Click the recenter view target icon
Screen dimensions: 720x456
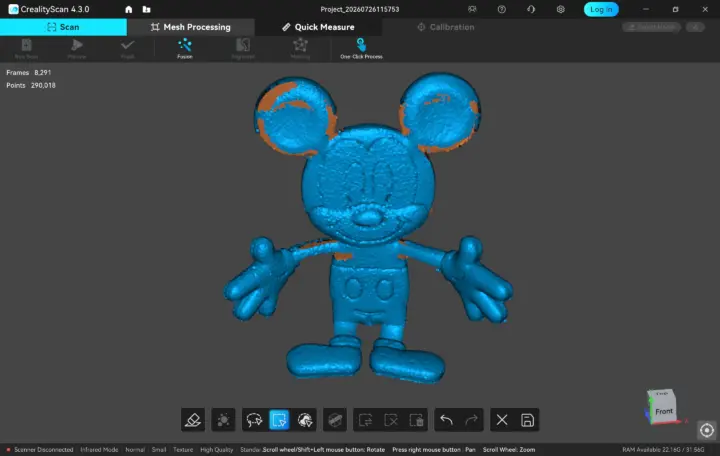coord(707,430)
